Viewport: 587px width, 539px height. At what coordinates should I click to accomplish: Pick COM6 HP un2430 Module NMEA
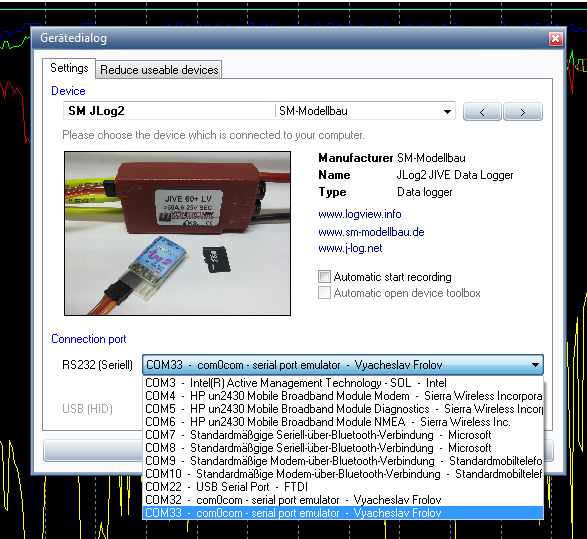pos(343,422)
